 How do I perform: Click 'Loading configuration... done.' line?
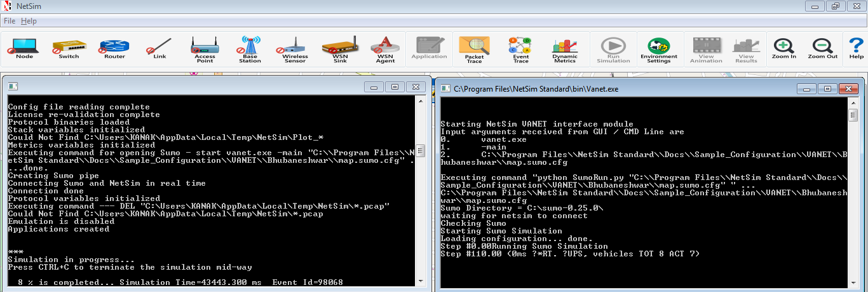point(517,239)
